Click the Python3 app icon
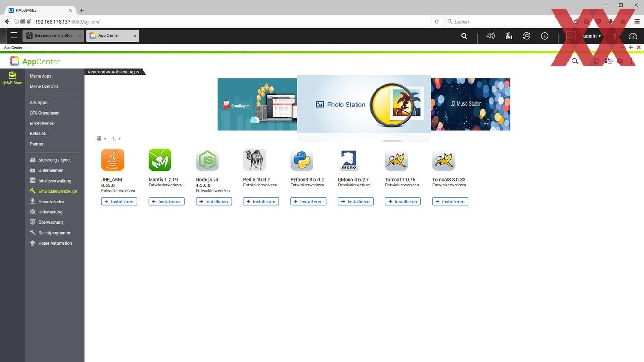 [x=302, y=160]
